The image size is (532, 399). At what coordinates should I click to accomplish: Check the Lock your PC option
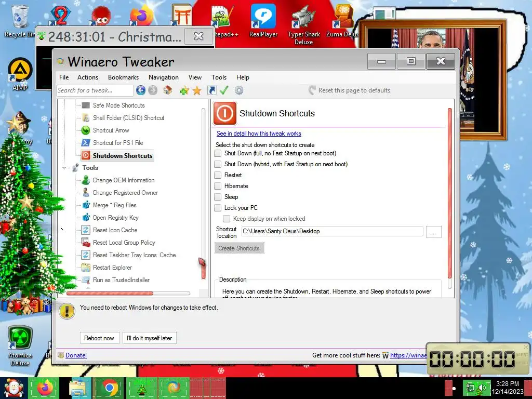pyautogui.click(x=218, y=208)
